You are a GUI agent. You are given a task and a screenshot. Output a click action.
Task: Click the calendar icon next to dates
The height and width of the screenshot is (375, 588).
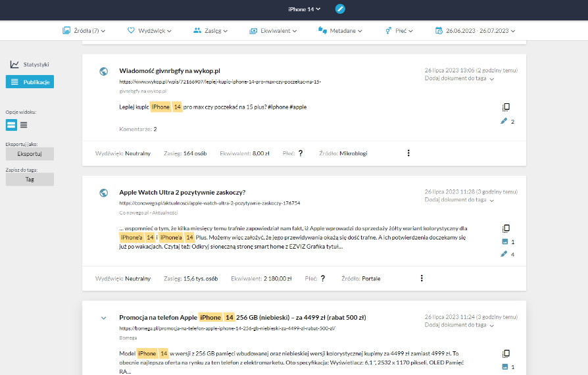(439, 30)
